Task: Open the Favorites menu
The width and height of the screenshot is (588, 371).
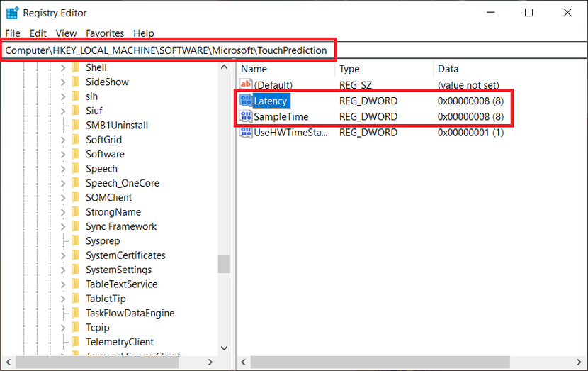Action: coord(105,33)
